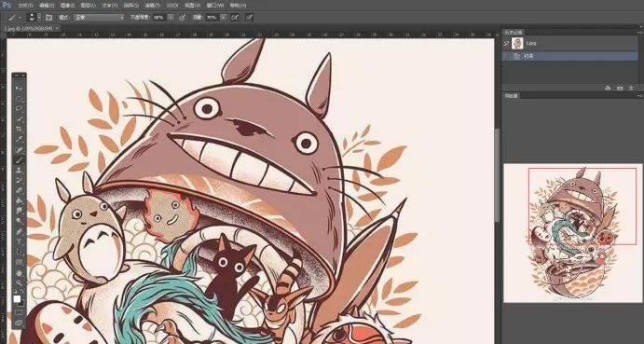Select the Zoom tool
644x344 pixels.
(19, 282)
